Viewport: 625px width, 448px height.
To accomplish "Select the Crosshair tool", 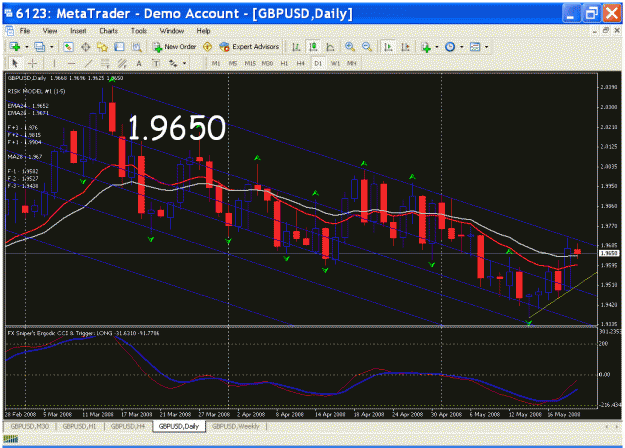I will click(x=32, y=63).
